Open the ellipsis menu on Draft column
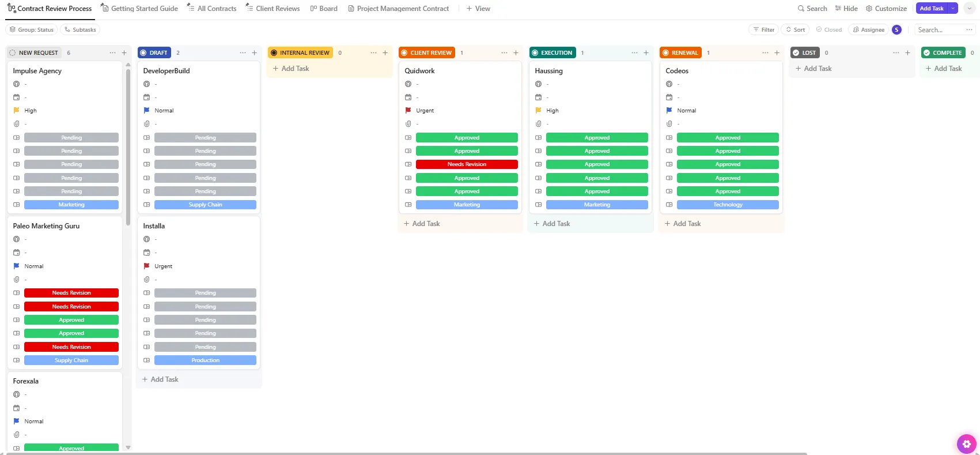The height and width of the screenshot is (455, 980). 243,52
